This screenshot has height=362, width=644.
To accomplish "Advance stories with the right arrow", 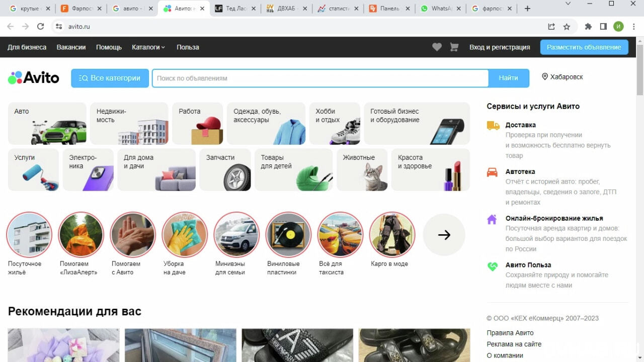I will click(444, 235).
